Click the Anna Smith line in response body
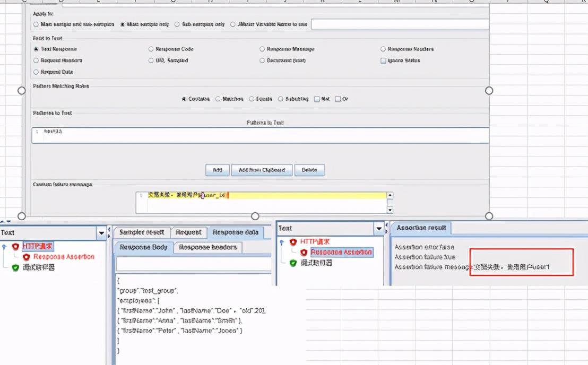 [179, 321]
